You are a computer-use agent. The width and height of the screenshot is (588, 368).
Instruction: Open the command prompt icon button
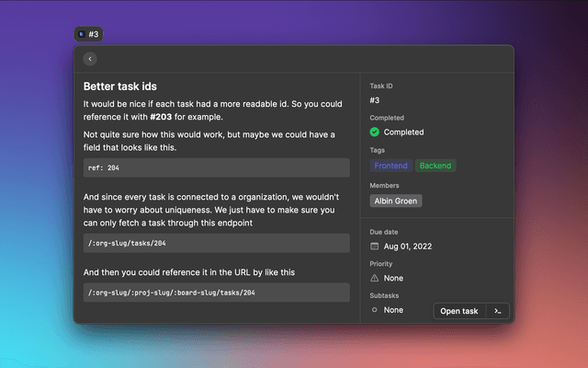497,311
